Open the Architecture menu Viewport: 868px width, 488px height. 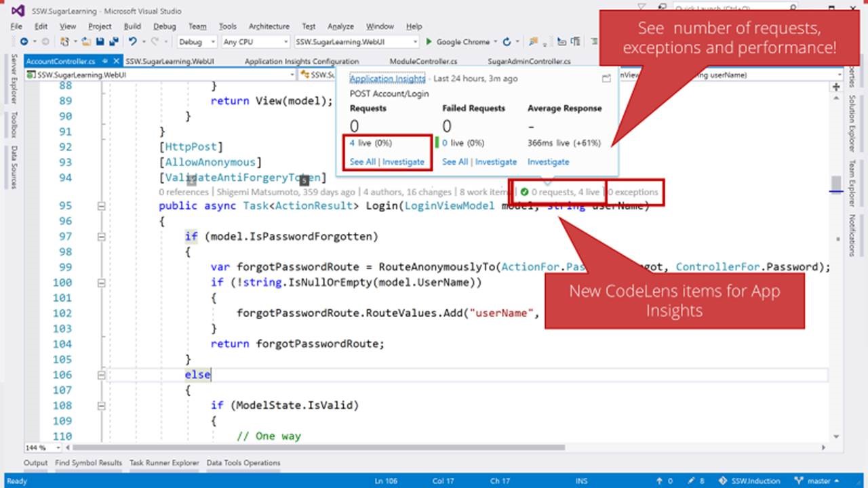tap(269, 26)
